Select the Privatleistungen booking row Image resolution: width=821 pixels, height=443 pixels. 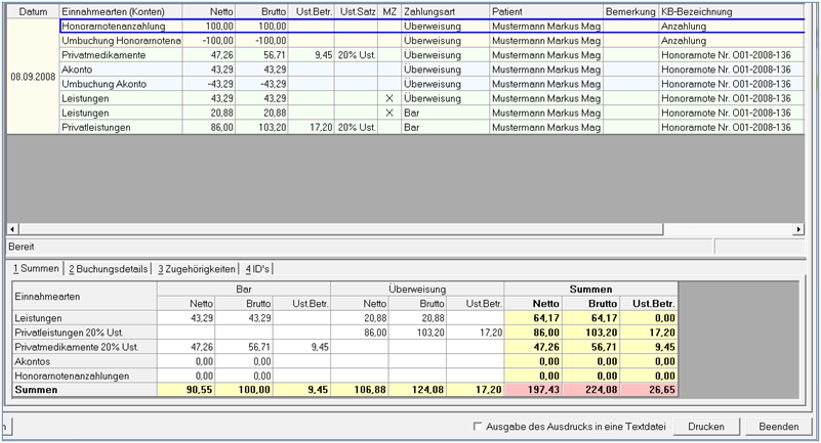tap(432, 127)
